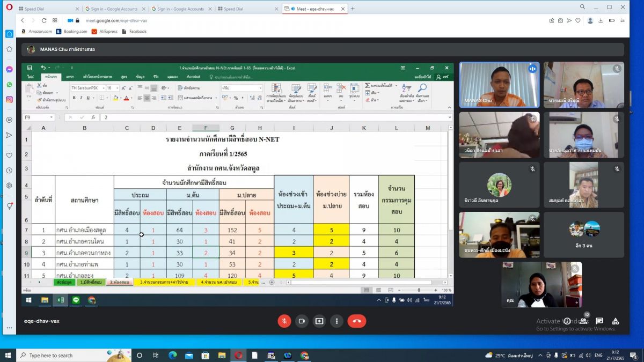Click the Opera snapshot camera icon
The width and height of the screenshot is (644, 362).
[560, 20]
